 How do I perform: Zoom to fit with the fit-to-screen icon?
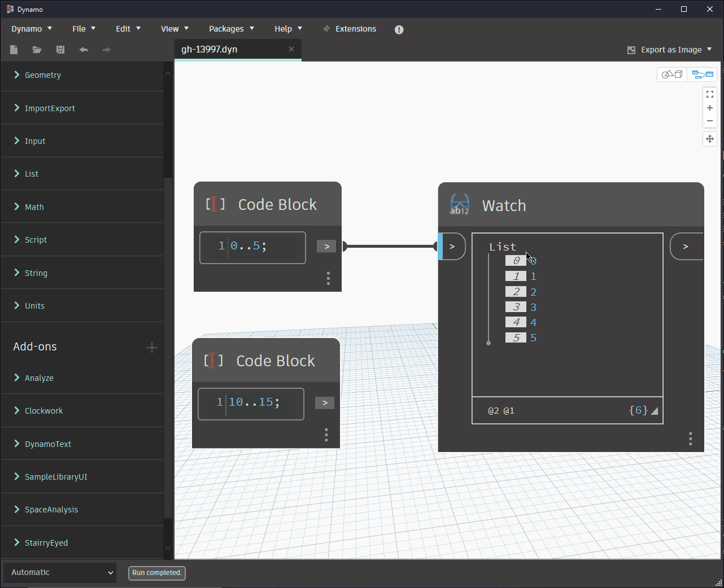[710, 94]
